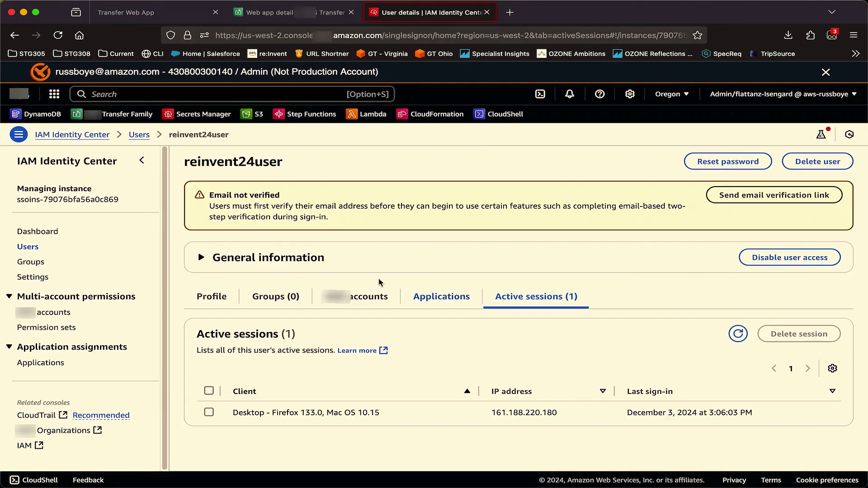Click the AWS console search field
The width and height of the screenshot is (868, 488).
[x=232, y=94]
